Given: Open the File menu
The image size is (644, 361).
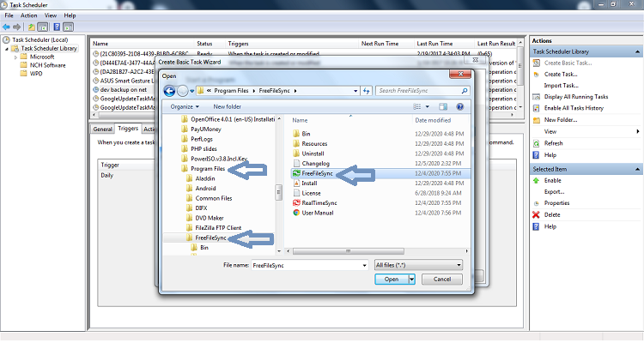Looking at the screenshot, I should click(x=9, y=15).
